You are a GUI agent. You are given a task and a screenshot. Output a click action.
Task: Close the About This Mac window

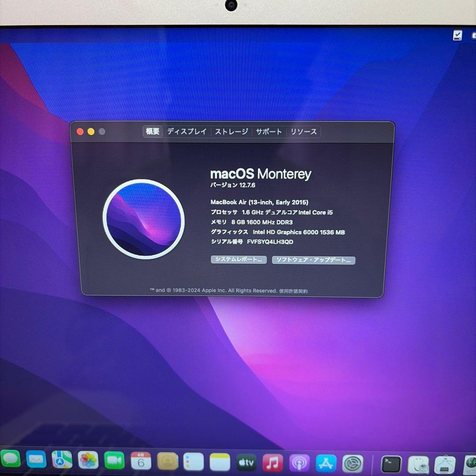[80, 131]
